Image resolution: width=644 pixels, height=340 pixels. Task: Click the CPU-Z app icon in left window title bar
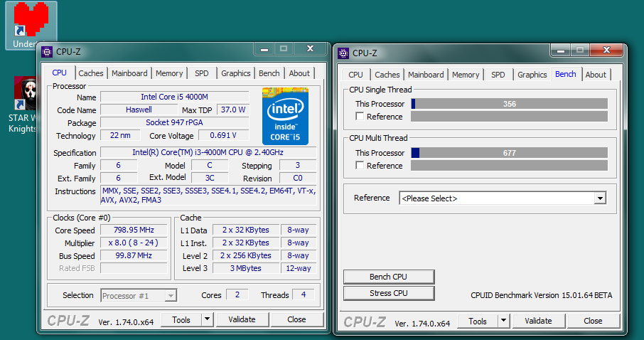pos(47,52)
